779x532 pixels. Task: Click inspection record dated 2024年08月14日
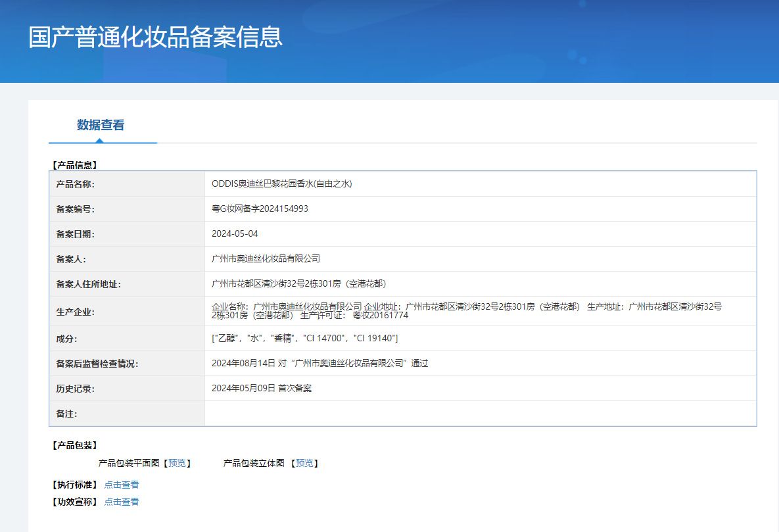pyautogui.click(x=320, y=364)
